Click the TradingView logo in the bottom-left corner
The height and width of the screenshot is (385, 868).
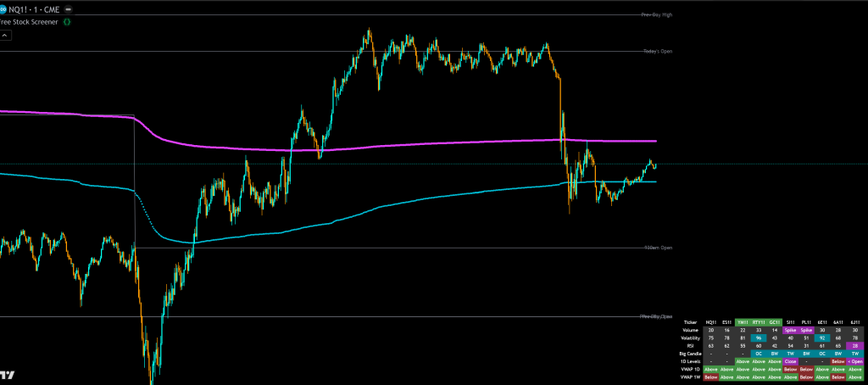click(x=7, y=375)
